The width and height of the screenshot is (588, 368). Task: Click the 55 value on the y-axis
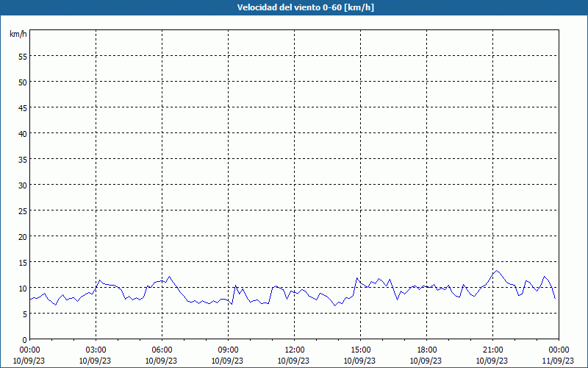coord(22,56)
